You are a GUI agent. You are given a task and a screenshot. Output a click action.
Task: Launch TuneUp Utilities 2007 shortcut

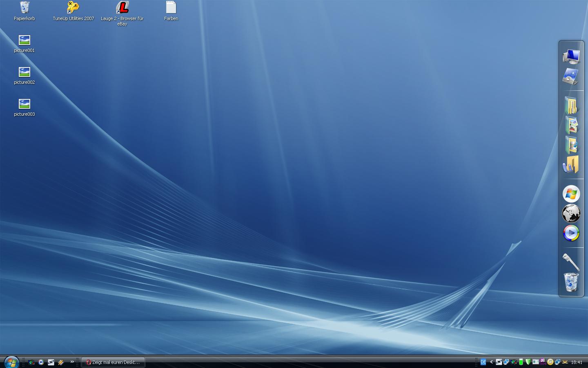pyautogui.click(x=73, y=11)
